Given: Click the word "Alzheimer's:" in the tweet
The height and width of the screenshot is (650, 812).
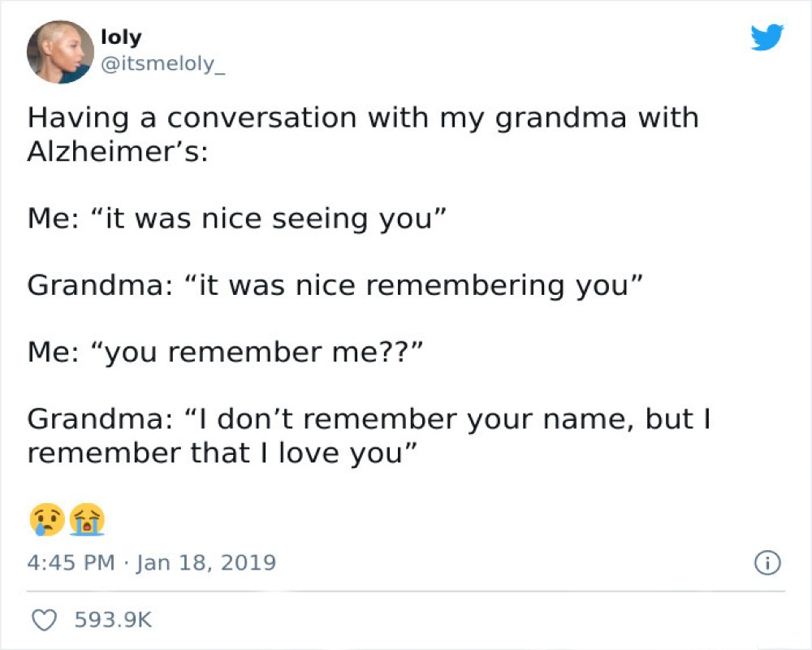Looking at the screenshot, I should 118,151.
